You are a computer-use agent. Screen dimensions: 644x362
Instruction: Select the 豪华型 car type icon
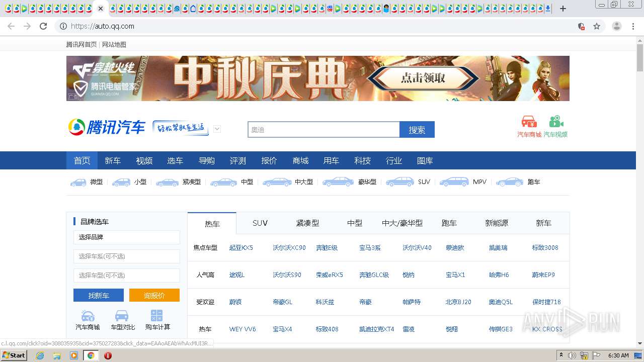[x=338, y=182]
